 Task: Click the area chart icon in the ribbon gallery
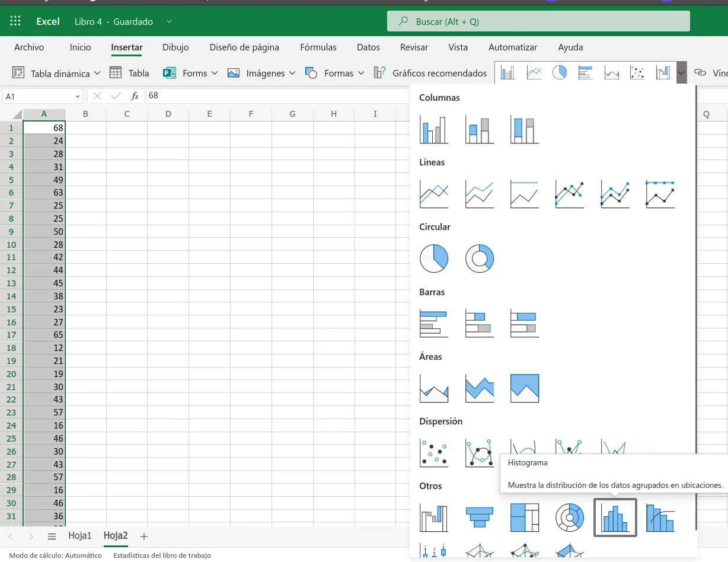(x=612, y=72)
